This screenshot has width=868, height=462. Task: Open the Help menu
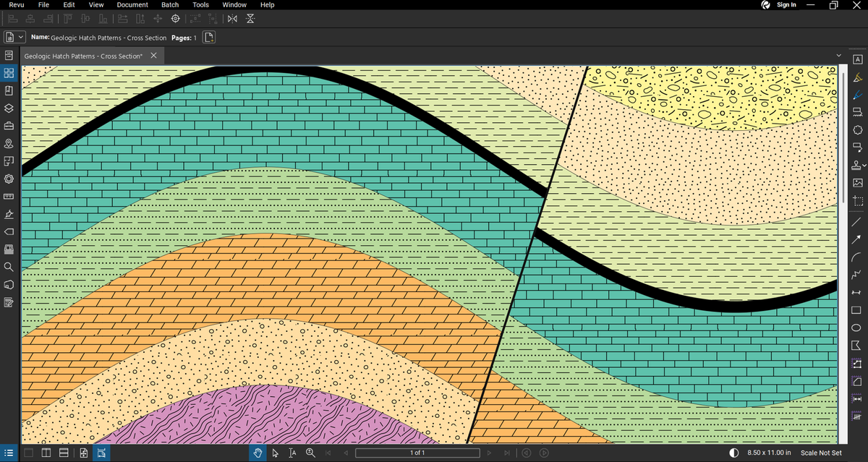pos(267,5)
